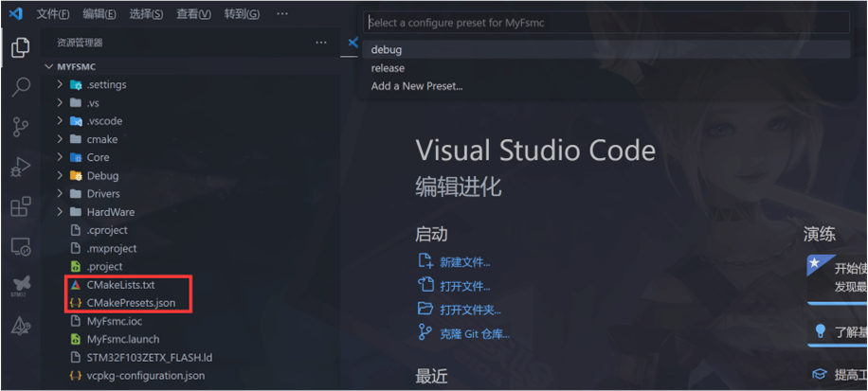868x391 pixels.
Task: Select the debug configure preset
Action: click(387, 50)
